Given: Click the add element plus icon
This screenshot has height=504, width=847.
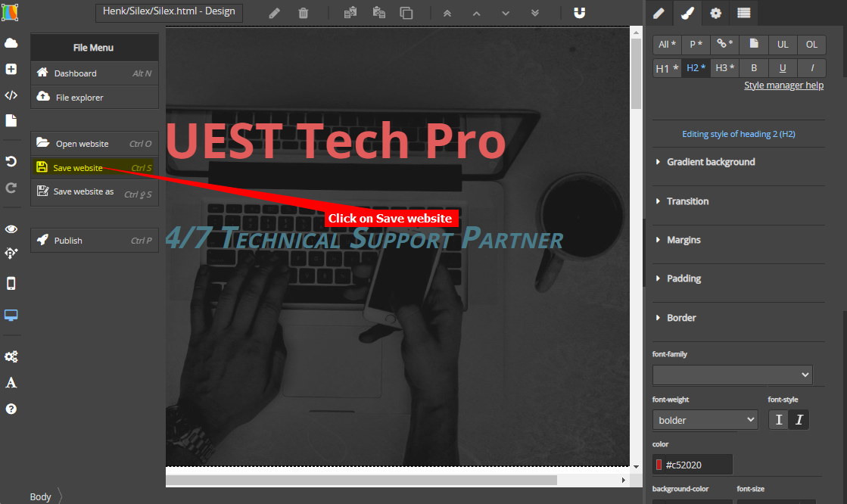Looking at the screenshot, I should point(11,69).
